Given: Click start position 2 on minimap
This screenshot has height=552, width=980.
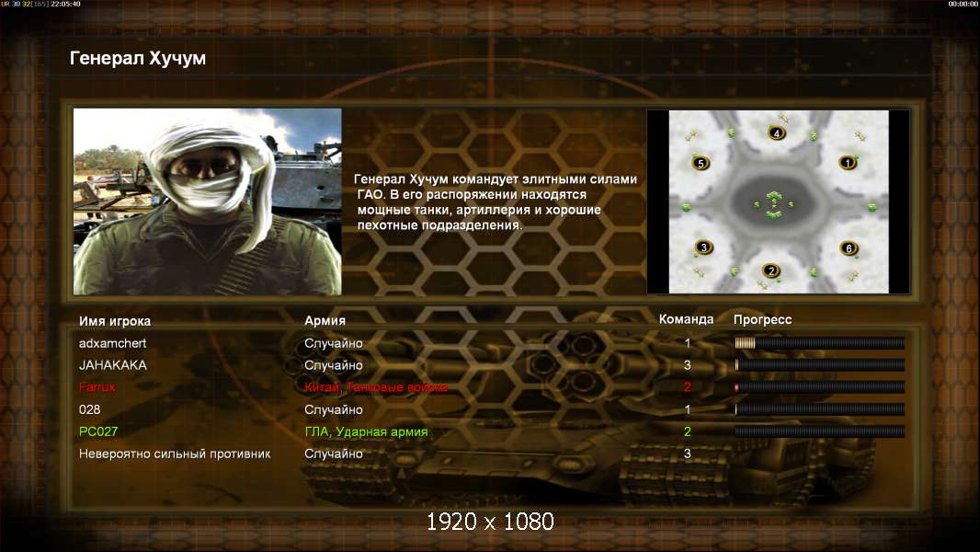Looking at the screenshot, I should [771, 270].
